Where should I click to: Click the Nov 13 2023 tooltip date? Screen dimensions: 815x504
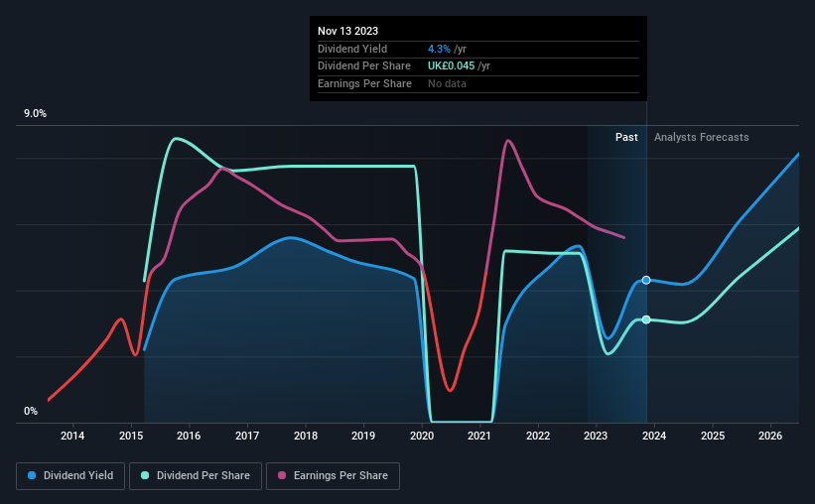[x=347, y=31]
